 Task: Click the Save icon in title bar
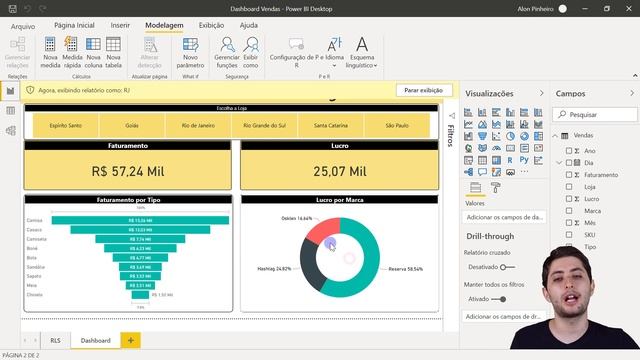pos(13,9)
